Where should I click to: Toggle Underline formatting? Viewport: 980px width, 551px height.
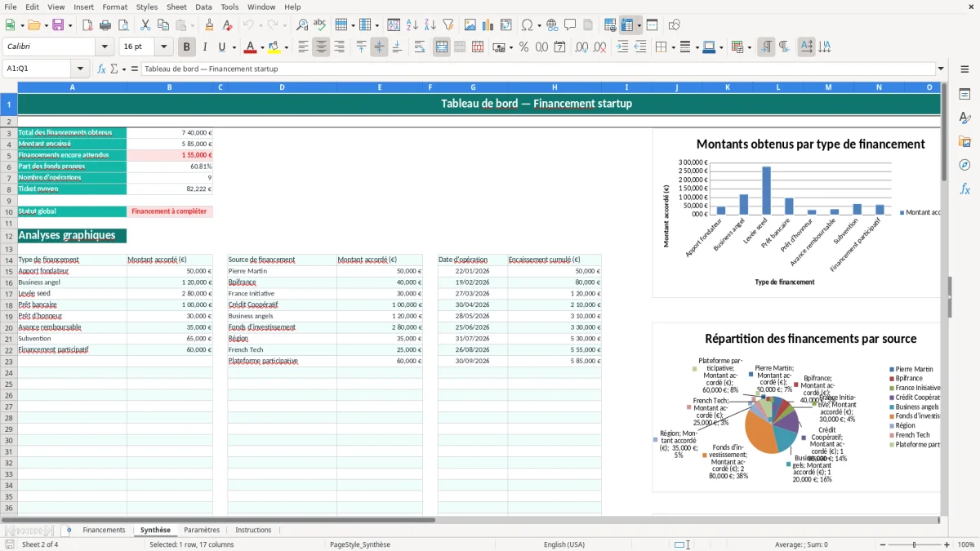tap(222, 47)
